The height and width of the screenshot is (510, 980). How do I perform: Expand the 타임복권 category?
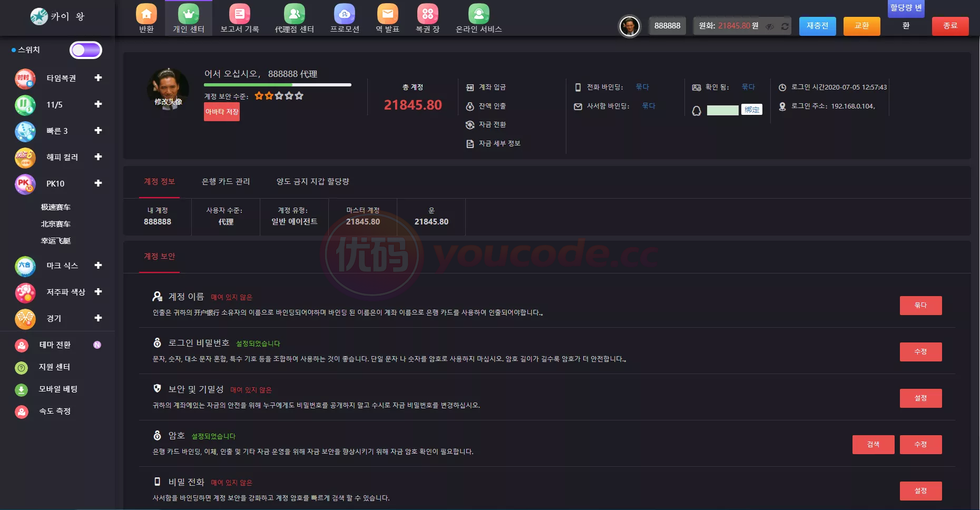point(98,78)
